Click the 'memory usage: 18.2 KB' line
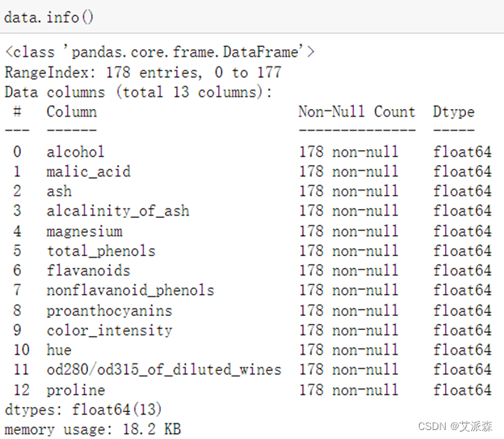The height and width of the screenshot is (439, 504). point(92,429)
